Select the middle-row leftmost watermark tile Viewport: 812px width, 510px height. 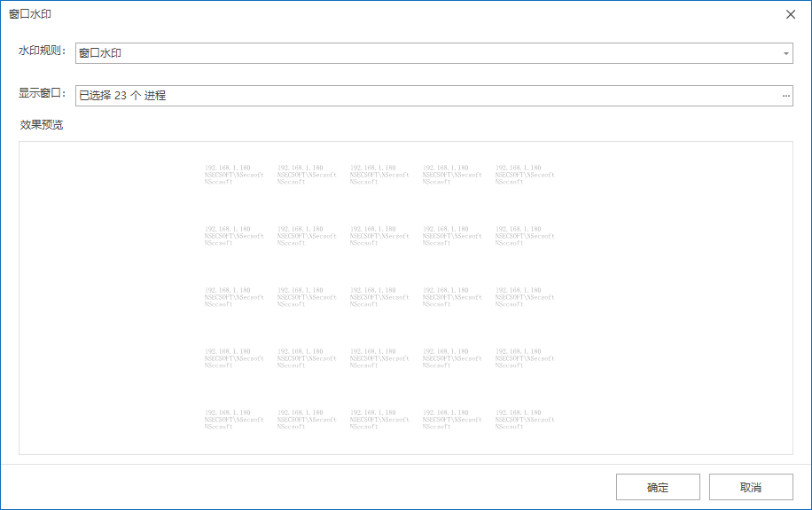coord(234,297)
